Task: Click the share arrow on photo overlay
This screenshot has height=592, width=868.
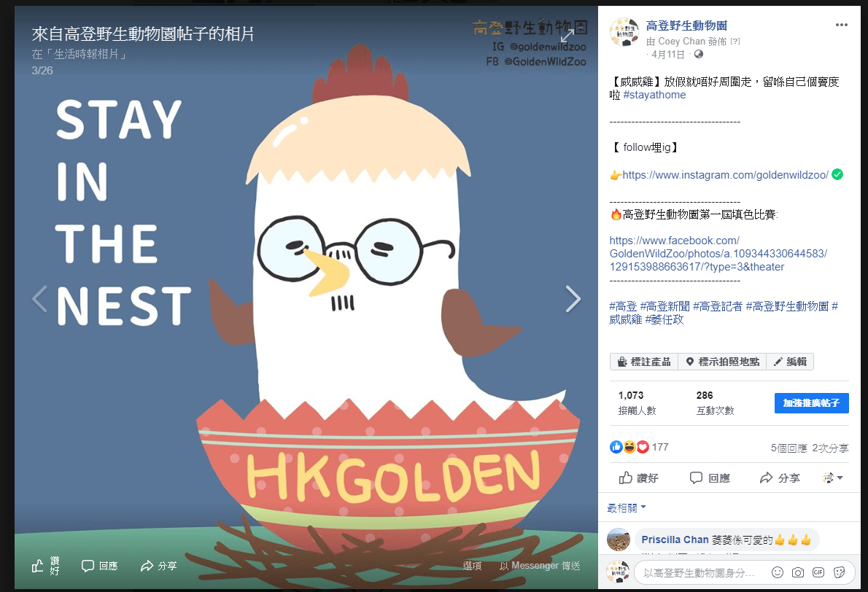Action: [158, 566]
